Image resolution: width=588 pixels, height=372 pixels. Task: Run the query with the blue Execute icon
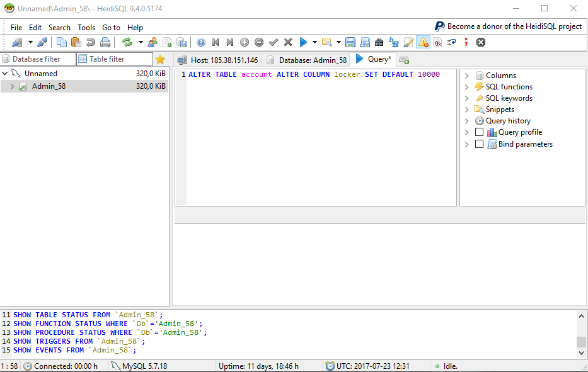(x=303, y=42)
